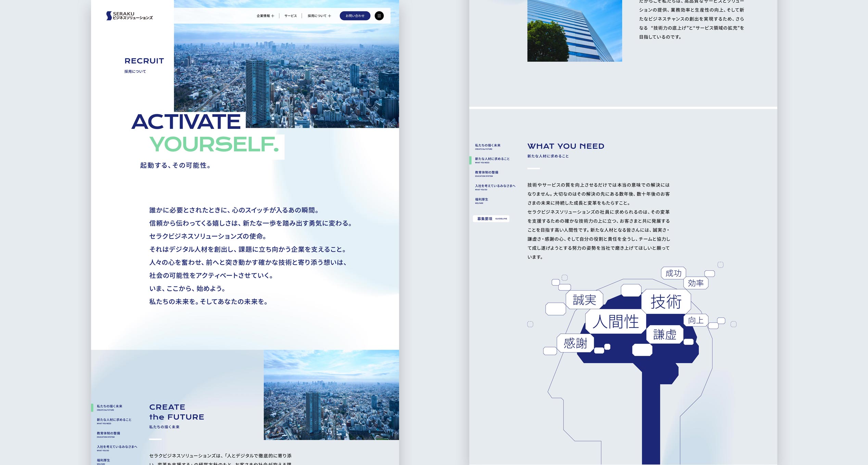Select 新たな人材に求めること in left sidebar
Image resolution: width=868 pixels, height=465 pixels.
tap(114, 421)
